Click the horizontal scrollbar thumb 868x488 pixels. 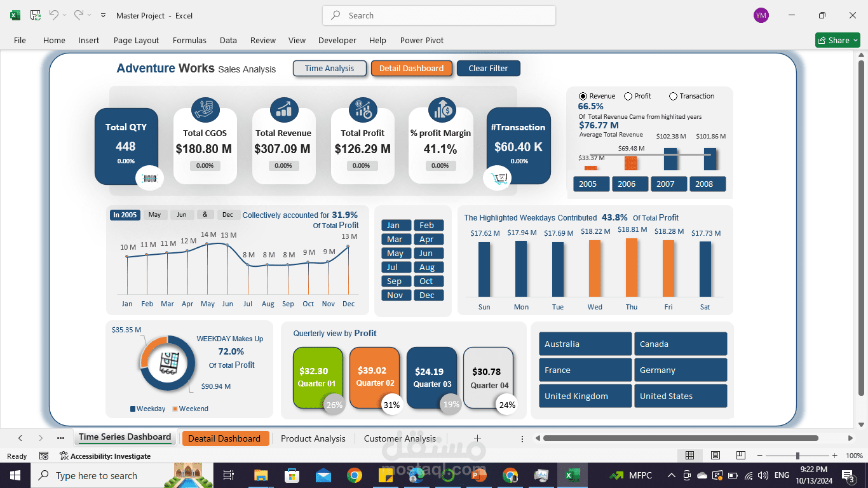point(681,438)
